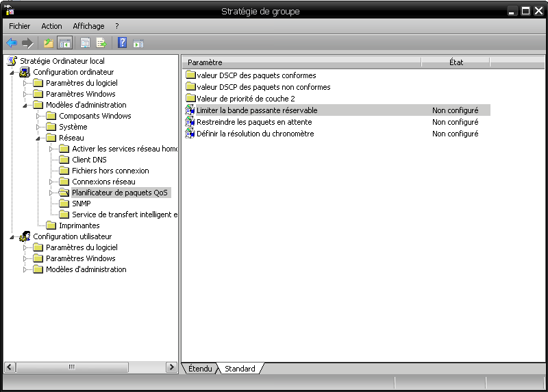Expand the Connexions réseau node

pos(51,182)
